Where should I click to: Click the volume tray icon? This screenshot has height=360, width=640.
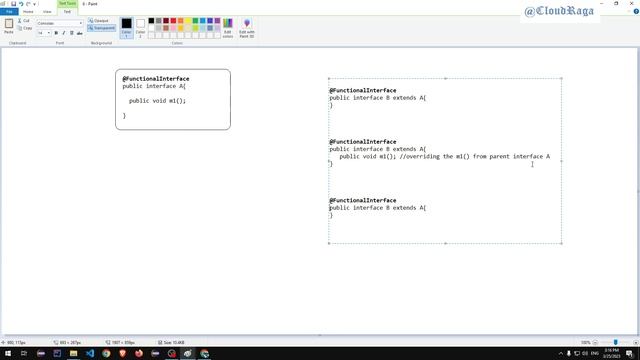(585, 353)
